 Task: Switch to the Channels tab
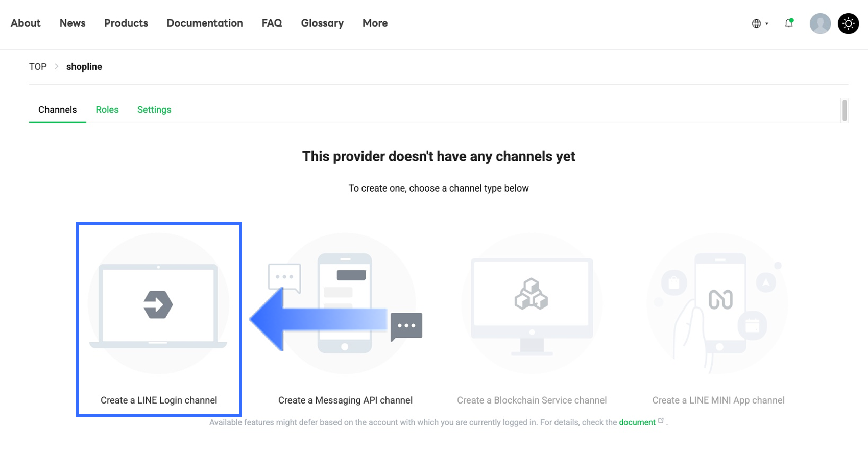click(x=57, y=110)
